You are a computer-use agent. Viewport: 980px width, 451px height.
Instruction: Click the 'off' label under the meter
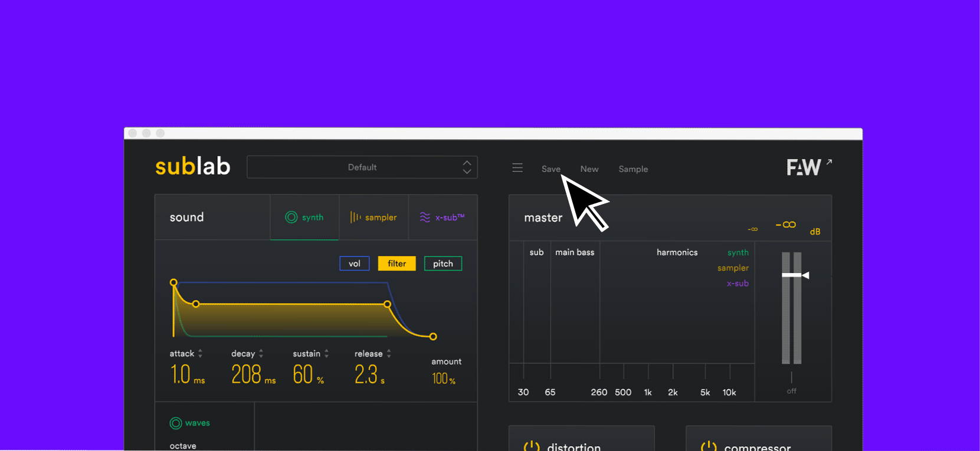pos(791,391)
